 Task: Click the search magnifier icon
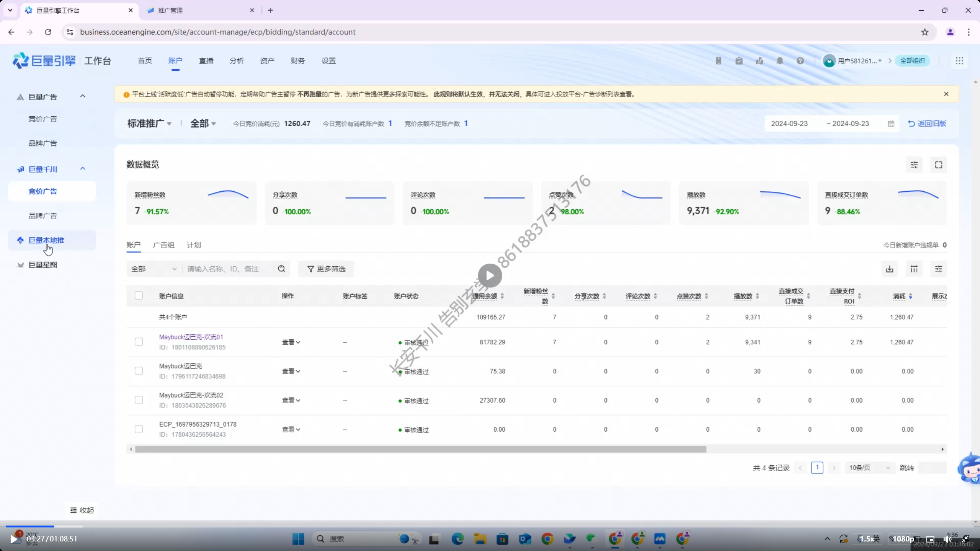(282, 269)
